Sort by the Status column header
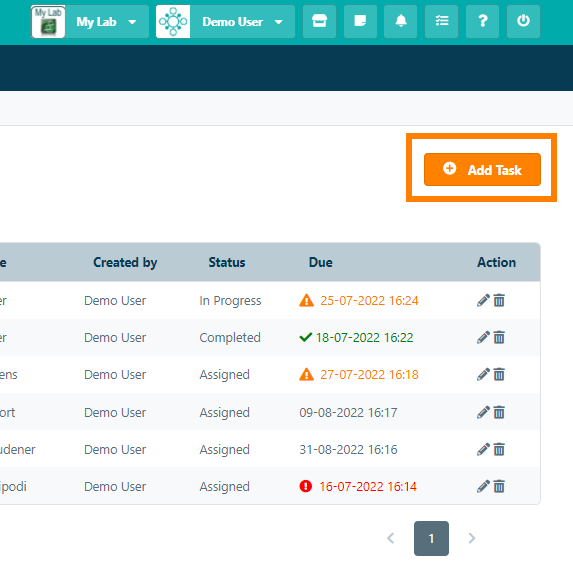The width and height of the screenshot is (573, 581). pos(227,262)
